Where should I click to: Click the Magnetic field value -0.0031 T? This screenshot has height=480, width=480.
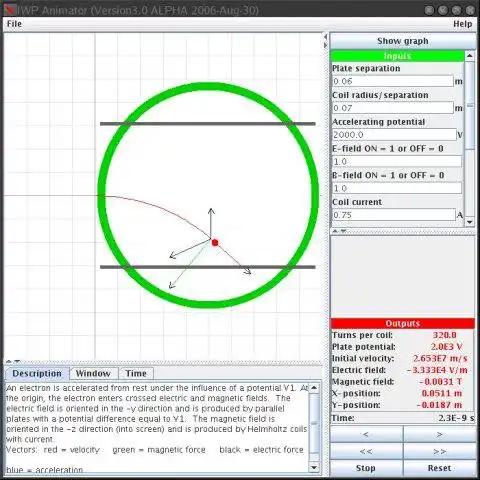pos(441,382)
